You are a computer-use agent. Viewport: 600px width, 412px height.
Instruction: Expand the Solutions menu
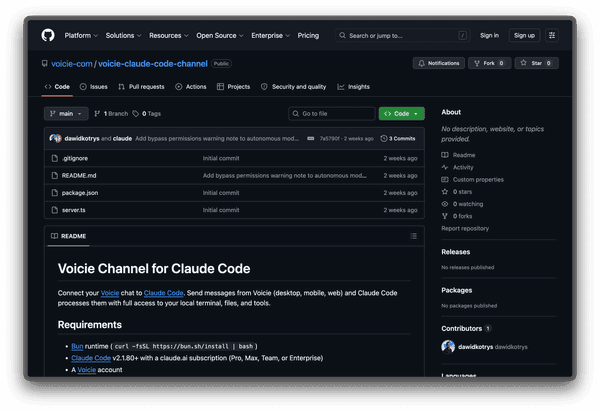123,36
